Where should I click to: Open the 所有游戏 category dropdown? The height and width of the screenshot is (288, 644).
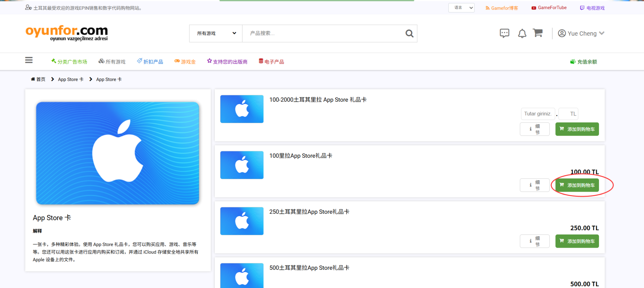[x=216, y=33]
